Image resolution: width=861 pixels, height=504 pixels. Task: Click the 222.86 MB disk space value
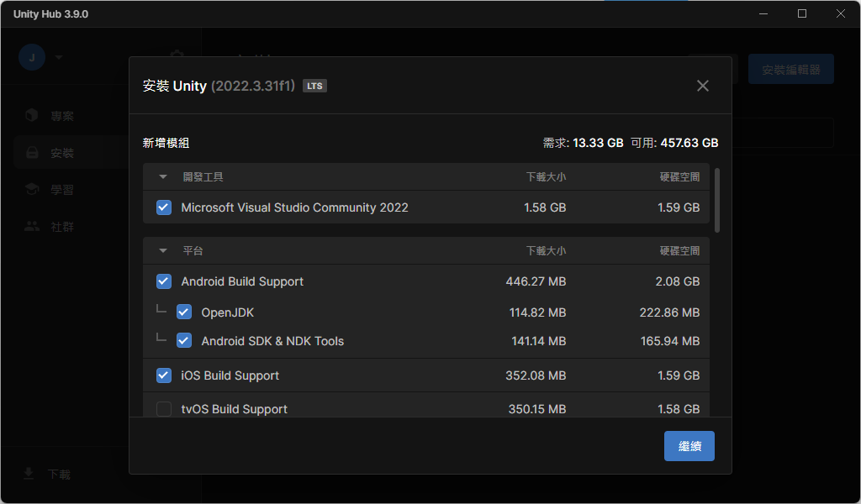point(669,312)
